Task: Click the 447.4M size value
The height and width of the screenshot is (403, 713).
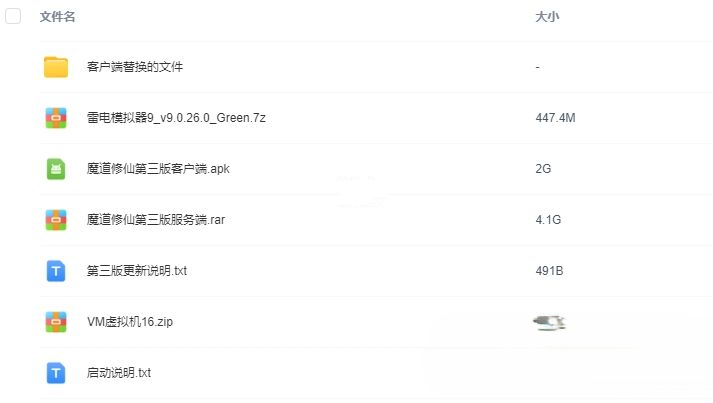Action: click(555, 118)
